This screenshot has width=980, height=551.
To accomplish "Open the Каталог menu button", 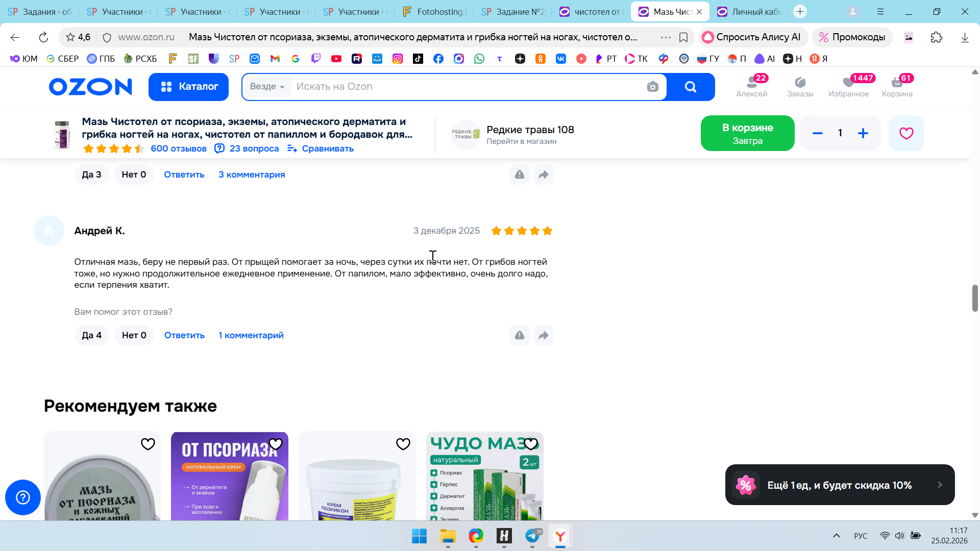I will click(188, 87).
